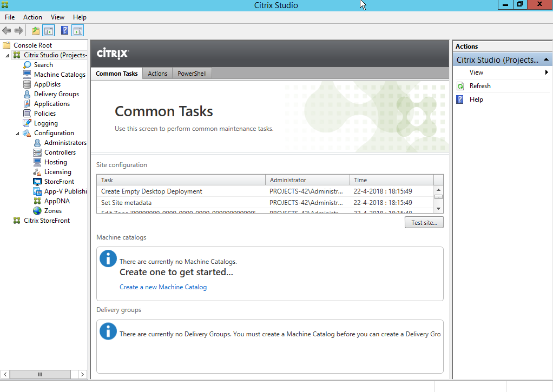The height and width of the screenshot is (392, 553).
Task: Click Refresh in the Actions pane
Action: click(x=480, y=86)
